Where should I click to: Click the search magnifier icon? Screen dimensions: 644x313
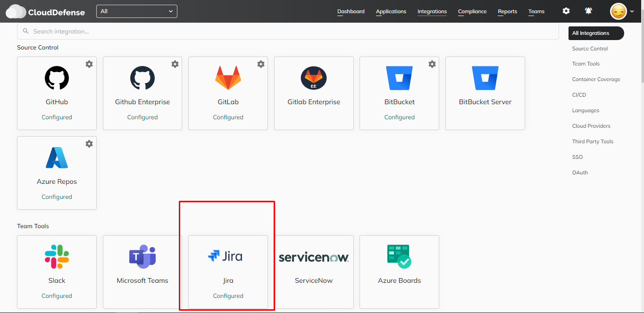[26, 31]
